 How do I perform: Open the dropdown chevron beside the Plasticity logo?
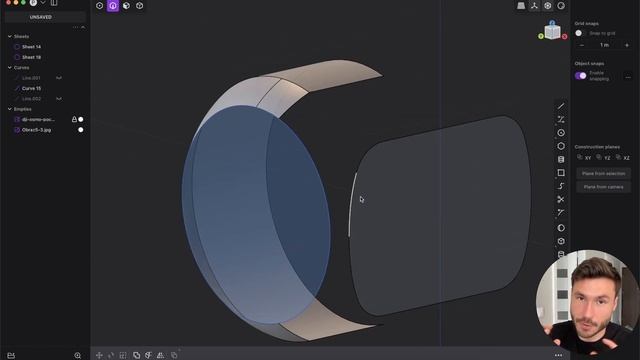click(x=43, y=3)
